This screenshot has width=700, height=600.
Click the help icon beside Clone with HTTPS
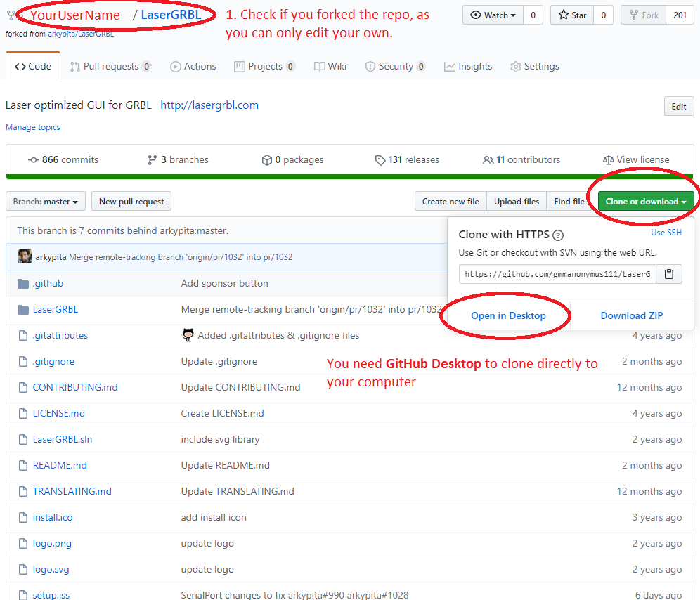coord(558,235)
